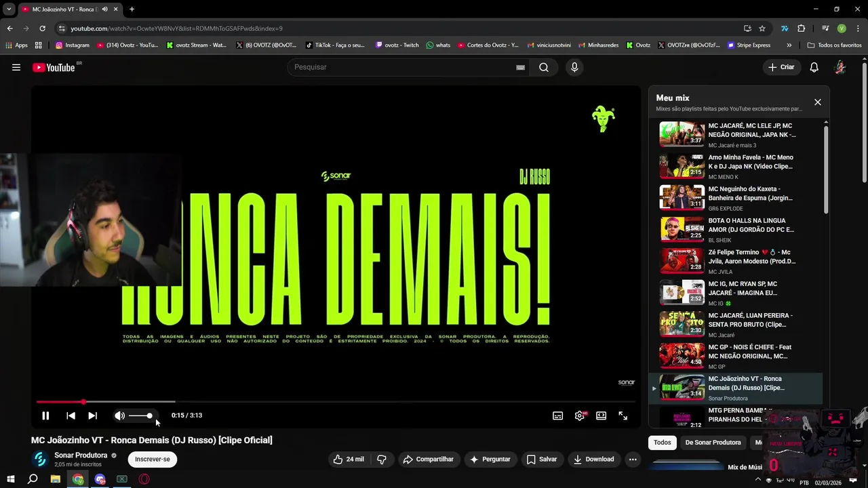This screenshot has height=488, width=868.
Task: Click the youtube.com address bar
Action: [x=400, y=28]
